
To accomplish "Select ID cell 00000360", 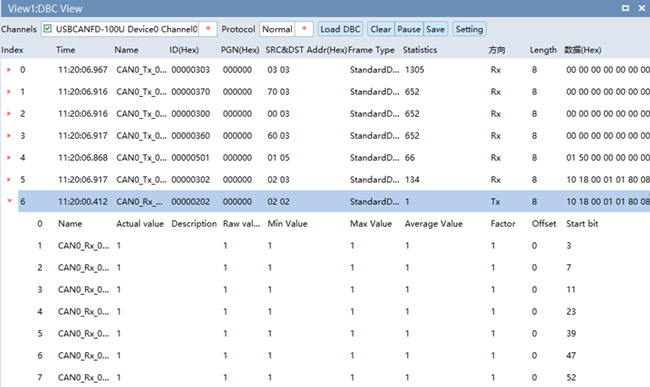I will [191, 135].
